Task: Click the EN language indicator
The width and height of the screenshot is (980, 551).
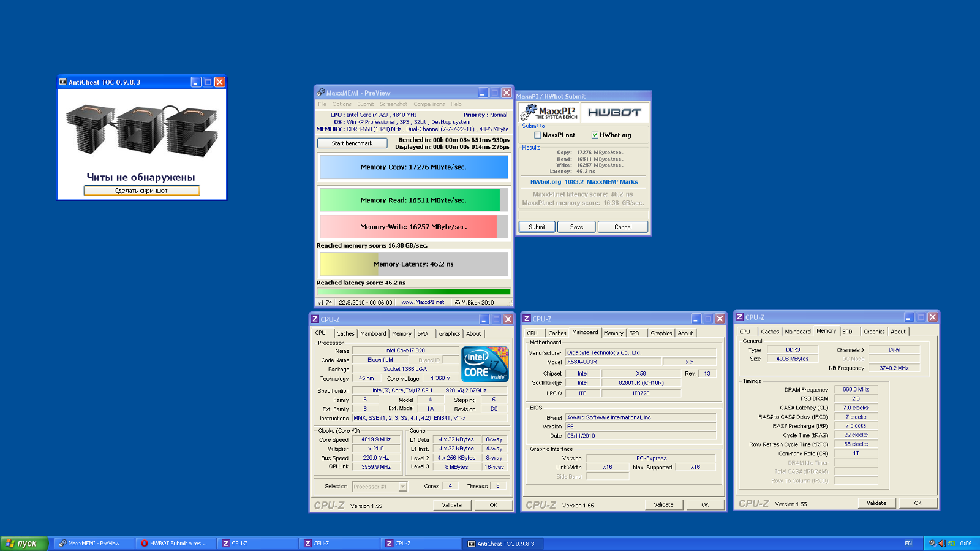Action: click(x=908, y=543)
